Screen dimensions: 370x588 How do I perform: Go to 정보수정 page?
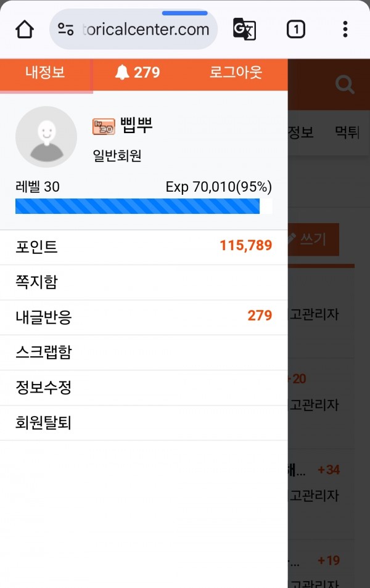click(x=144, y=388)
